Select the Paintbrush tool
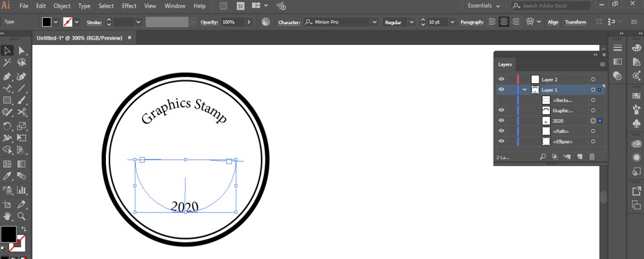The image size is (644, 259). 21,100
